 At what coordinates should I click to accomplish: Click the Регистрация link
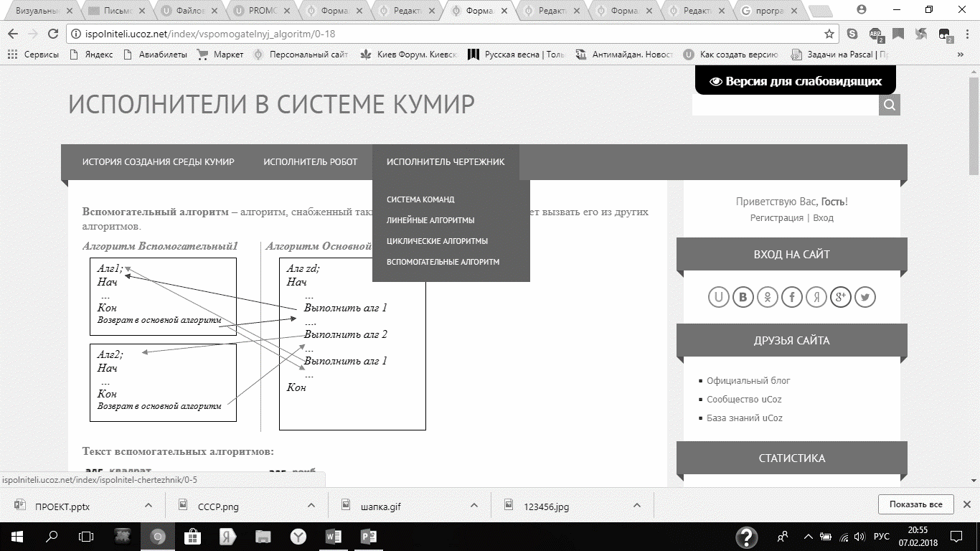[x=776, y=218]
